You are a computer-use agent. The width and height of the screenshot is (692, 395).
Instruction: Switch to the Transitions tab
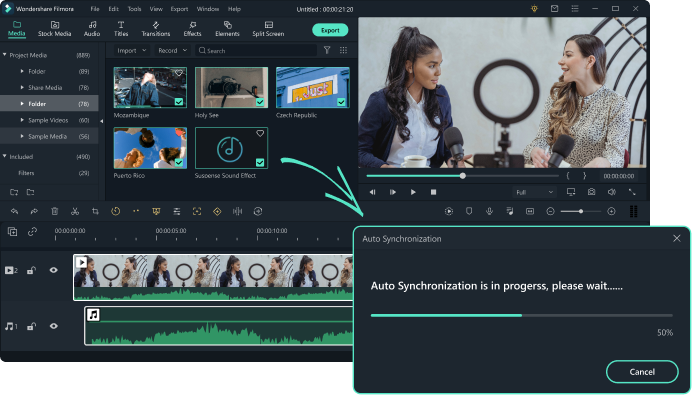tap(156, 29)
